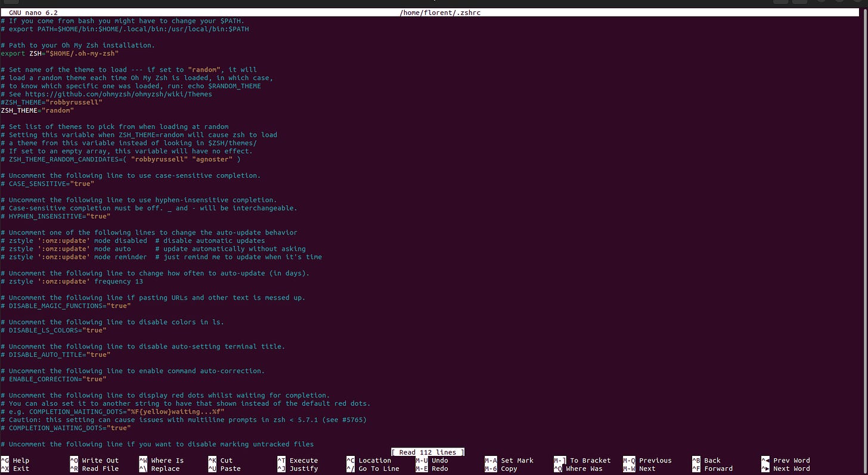
Task: Click the "Read File" shortcut label
Action: pos(100,469)
